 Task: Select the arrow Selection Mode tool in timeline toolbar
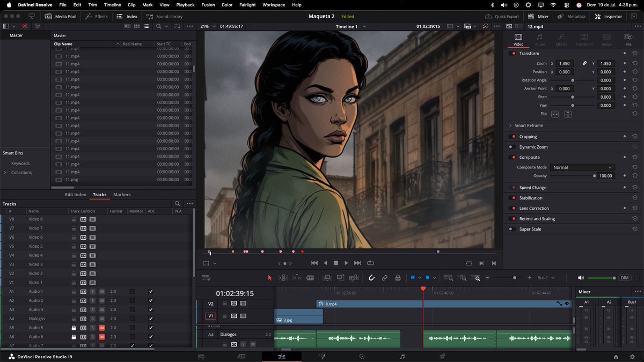[270, 278]
